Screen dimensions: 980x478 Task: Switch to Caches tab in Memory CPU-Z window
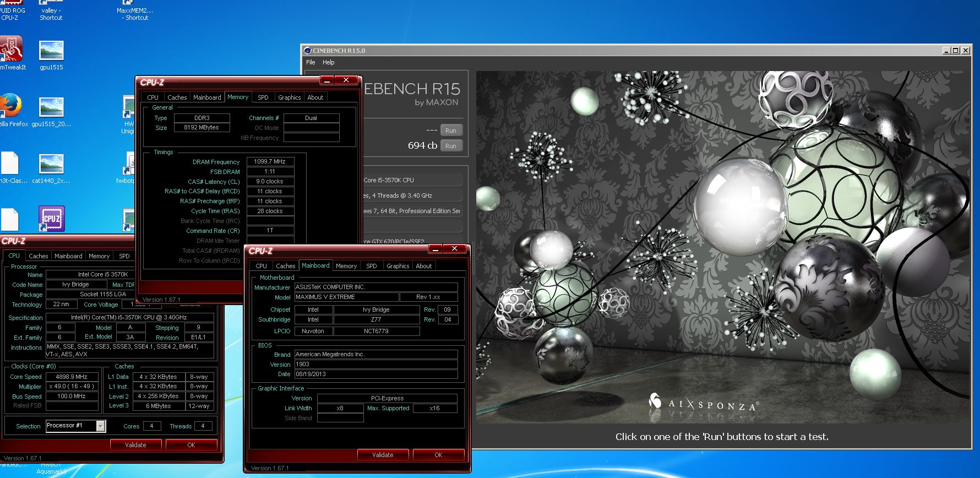(177, 97)
